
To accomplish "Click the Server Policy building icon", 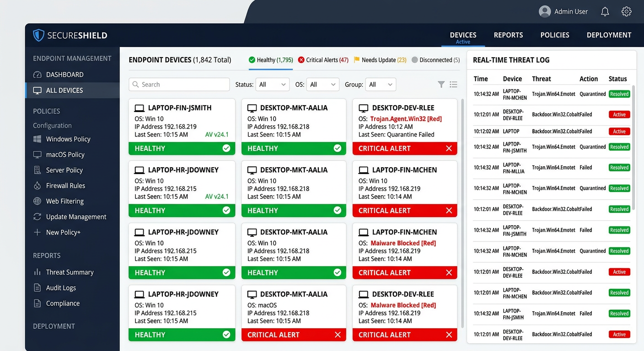I will (38, 170).
